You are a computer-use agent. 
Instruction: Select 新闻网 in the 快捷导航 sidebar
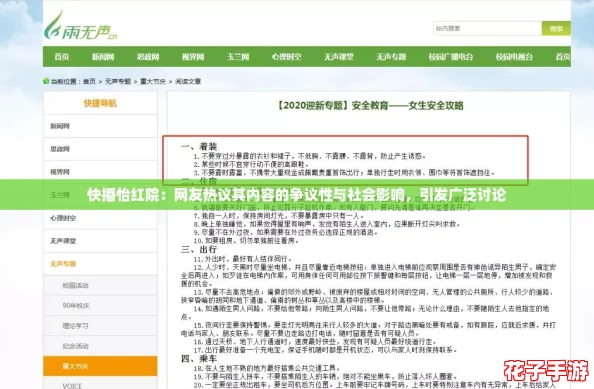pos(100,126)
